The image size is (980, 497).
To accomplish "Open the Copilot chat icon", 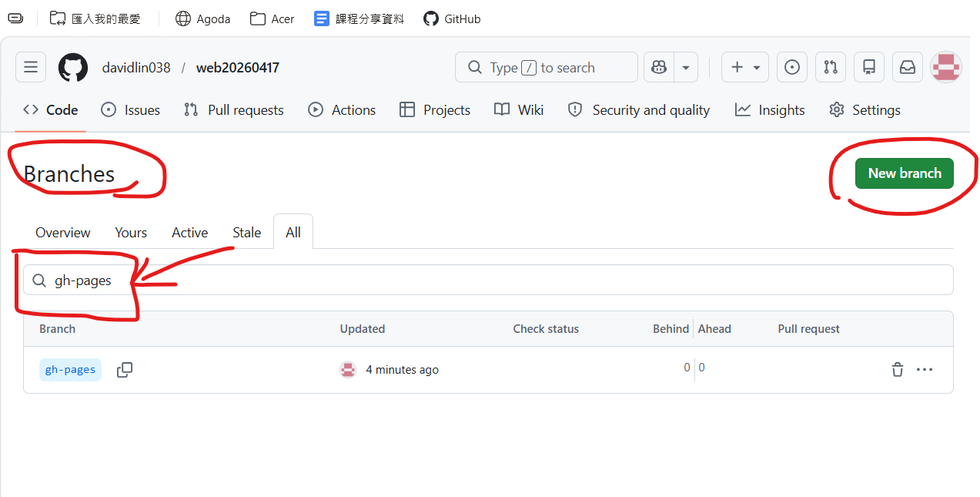I will click(x=659, y=68).
